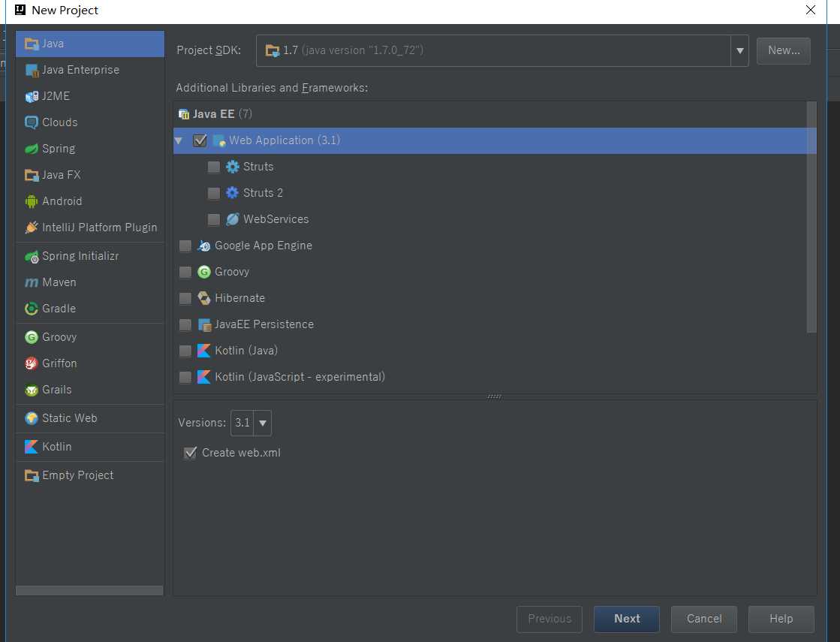Click the Struts gear icon

[232, 167]
